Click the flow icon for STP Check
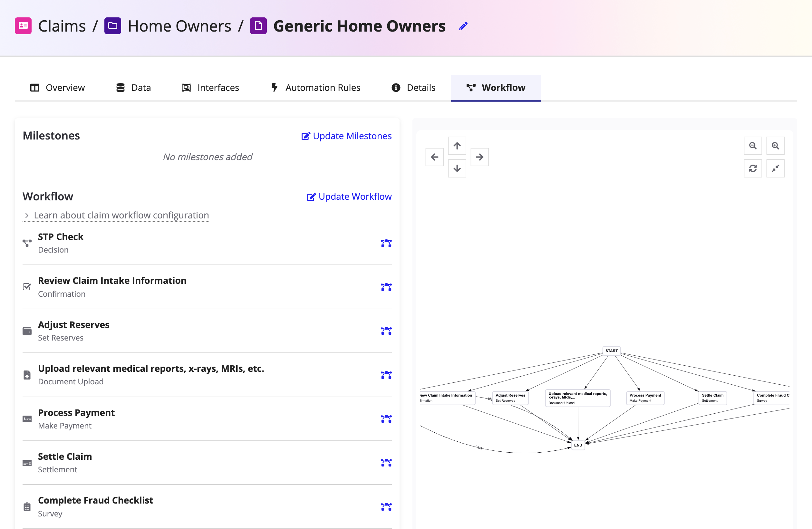The width and height of the screenshot is (812, 529). [x=386, y=243]
